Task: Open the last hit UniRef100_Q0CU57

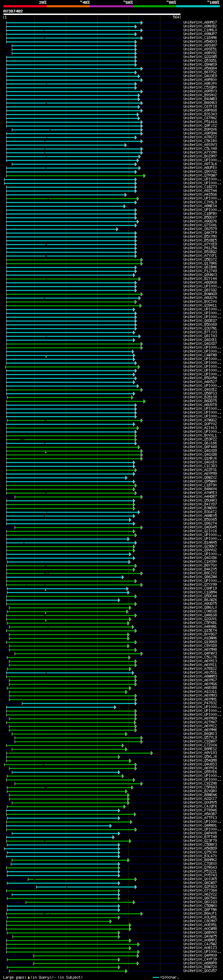Action: pyautogui.click(x=200, y=971)
